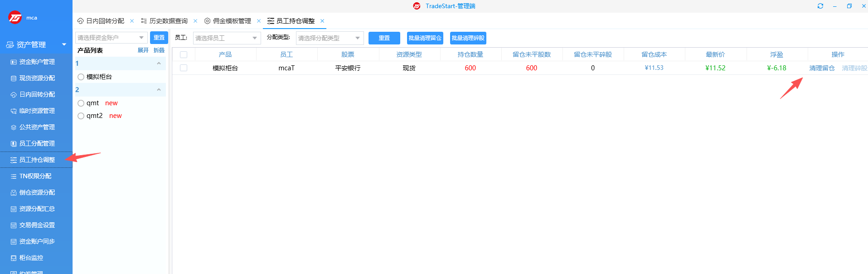Click 持仓数量 column header

(470, 54)
